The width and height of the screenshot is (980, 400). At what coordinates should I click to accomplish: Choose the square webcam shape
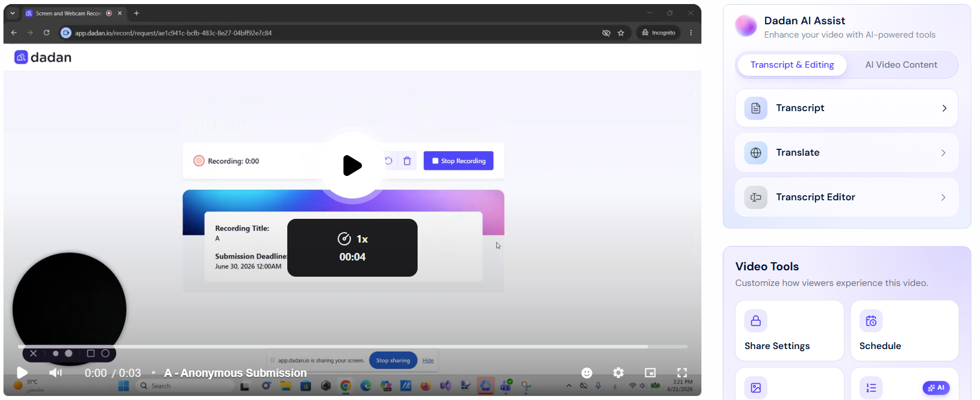pos(90,353)
